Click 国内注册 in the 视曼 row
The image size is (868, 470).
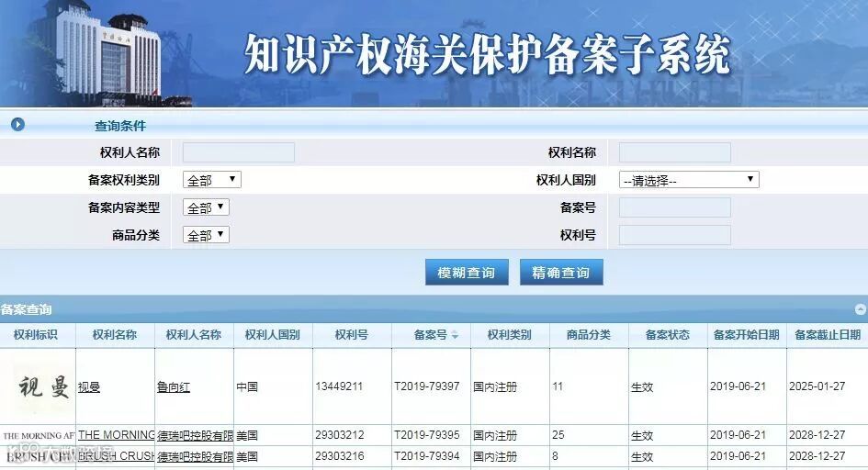(495, 386)
